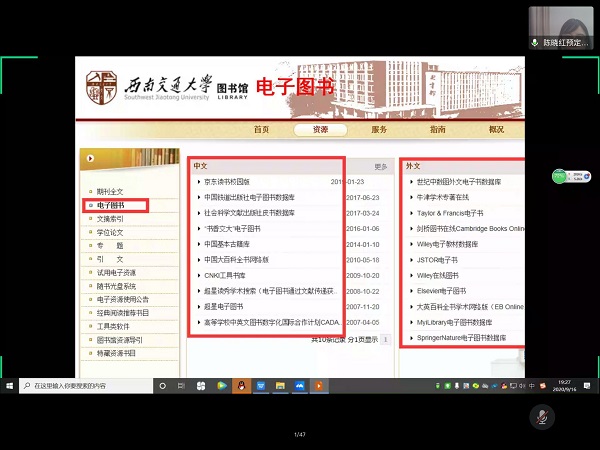600x450 pixels.
Task: Click 更多 link in the 中文 panel
Action: point(380,166)
